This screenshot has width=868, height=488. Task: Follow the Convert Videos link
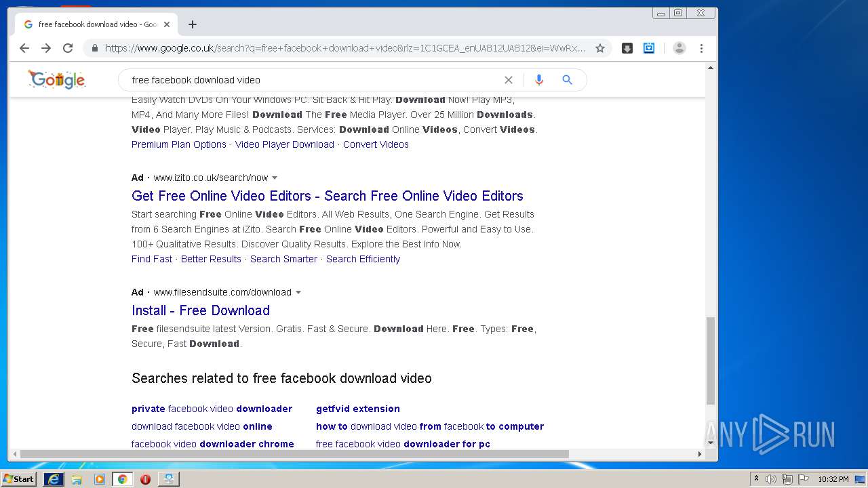[x=376, y=144]
